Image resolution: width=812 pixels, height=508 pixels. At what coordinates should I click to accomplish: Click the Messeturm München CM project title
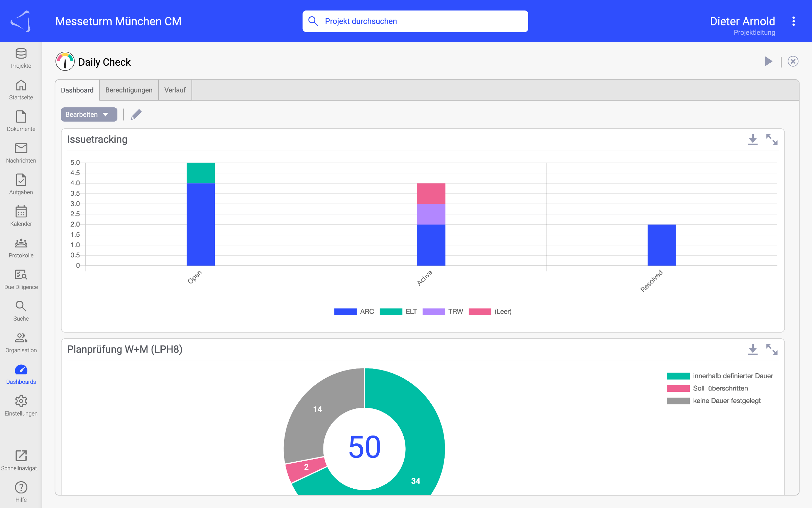click(118, 21)
